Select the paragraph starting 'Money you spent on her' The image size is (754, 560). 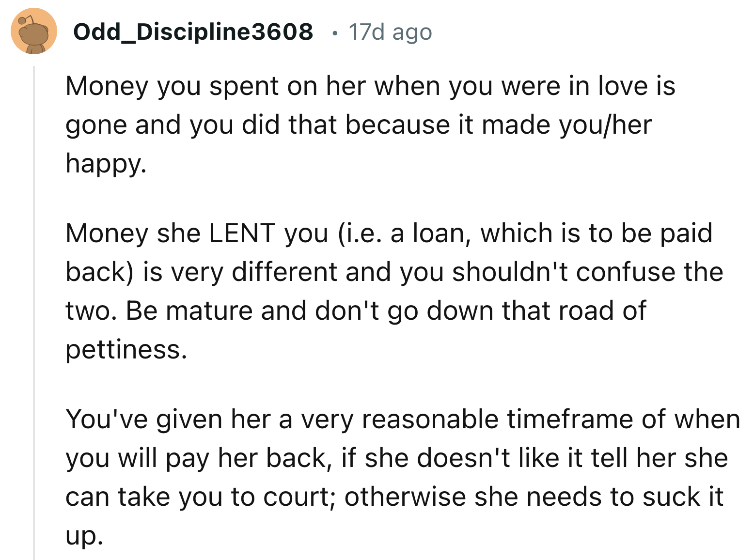click(371, 124)
